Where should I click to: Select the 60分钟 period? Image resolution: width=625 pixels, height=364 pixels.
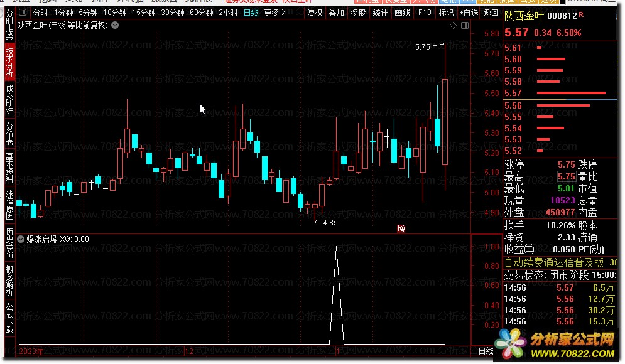[201, 13]
